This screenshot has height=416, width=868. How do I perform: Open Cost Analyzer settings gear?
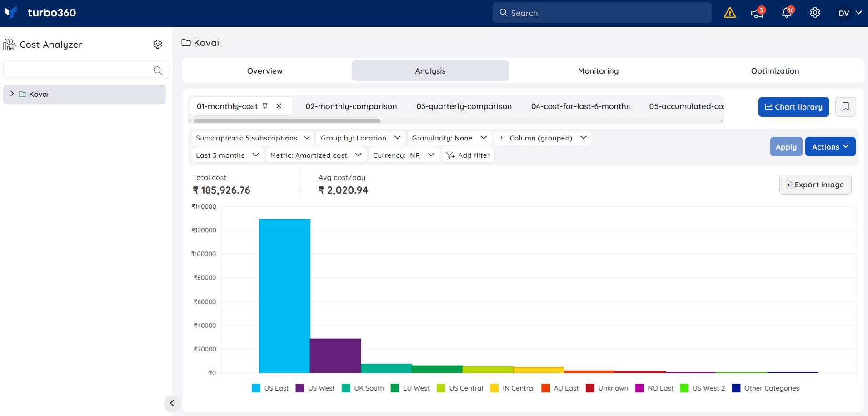[x=158, y=44]
